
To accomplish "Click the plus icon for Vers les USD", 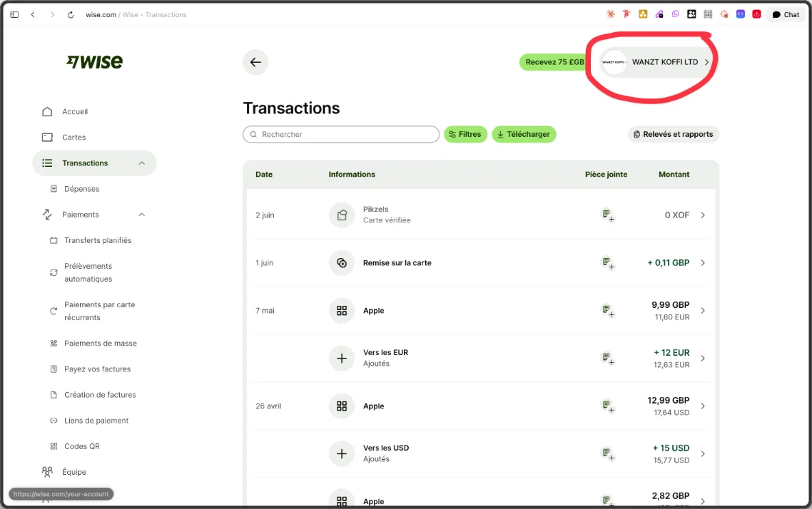I will tap(342, 453).
